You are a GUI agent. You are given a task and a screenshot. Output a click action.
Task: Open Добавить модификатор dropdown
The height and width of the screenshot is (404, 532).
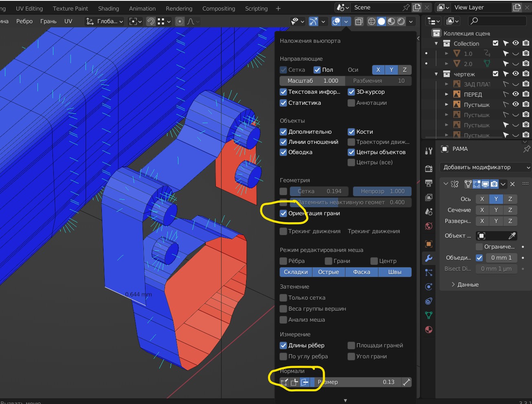point(485,167)
